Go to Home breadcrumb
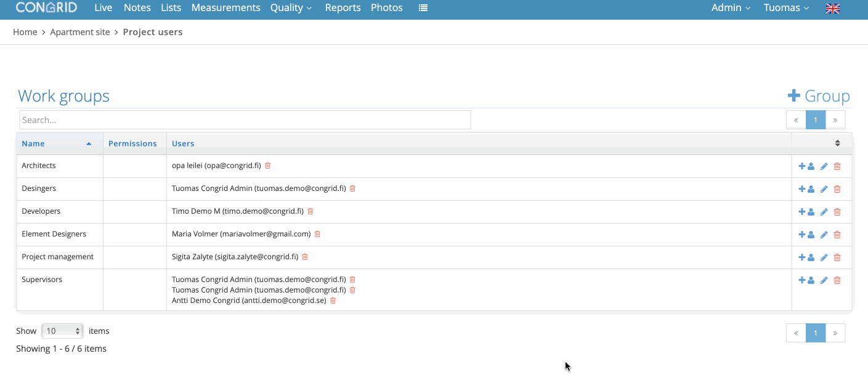 [25, 32]
